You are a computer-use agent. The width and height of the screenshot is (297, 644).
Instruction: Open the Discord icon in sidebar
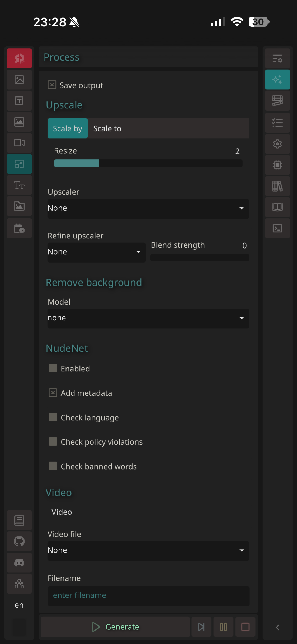click(x=19, y=563)
